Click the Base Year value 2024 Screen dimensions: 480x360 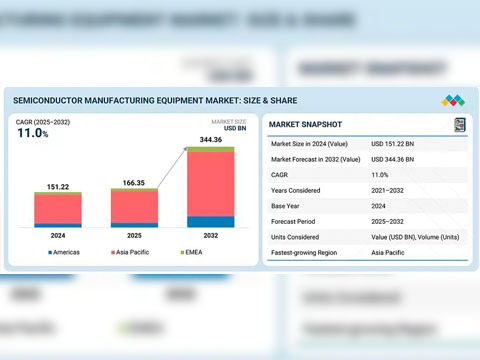pos(378,206)
